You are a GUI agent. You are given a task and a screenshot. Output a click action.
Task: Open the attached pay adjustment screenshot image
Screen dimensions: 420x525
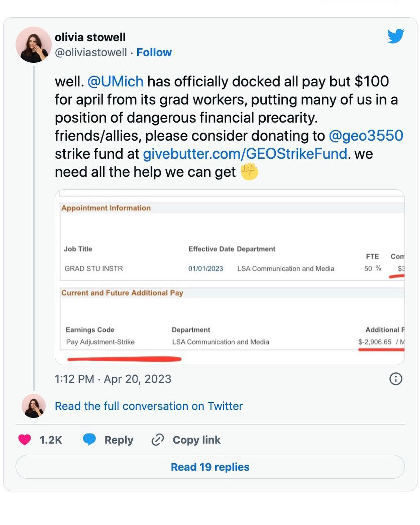(230, 277)
